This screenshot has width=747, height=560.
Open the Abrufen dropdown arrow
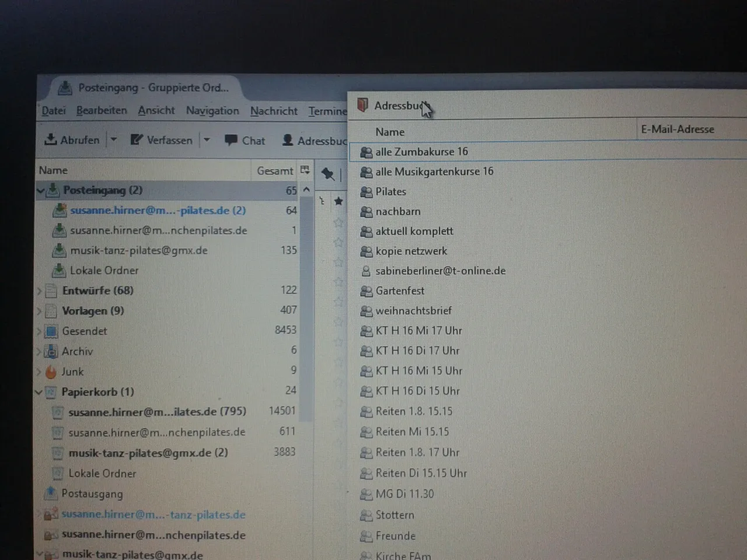[x=114, y=139]
